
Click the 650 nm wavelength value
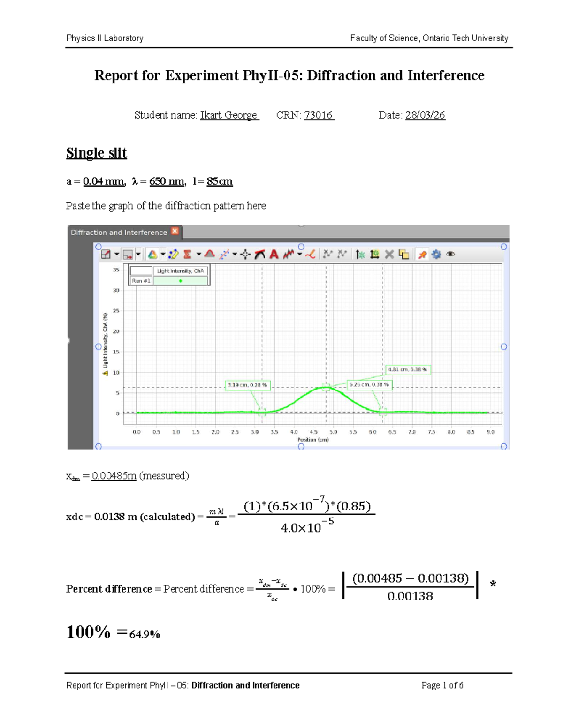click(x=167, y=181)
